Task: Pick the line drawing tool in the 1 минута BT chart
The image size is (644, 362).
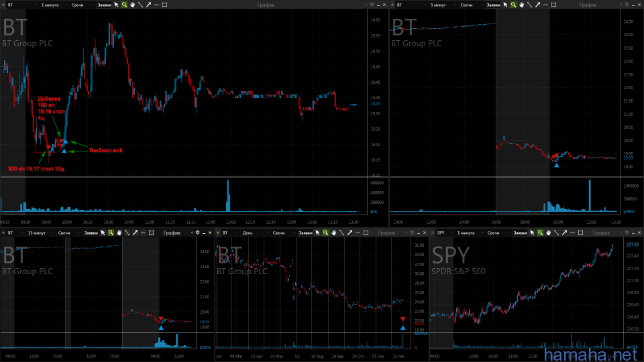Action: [140, 5]
